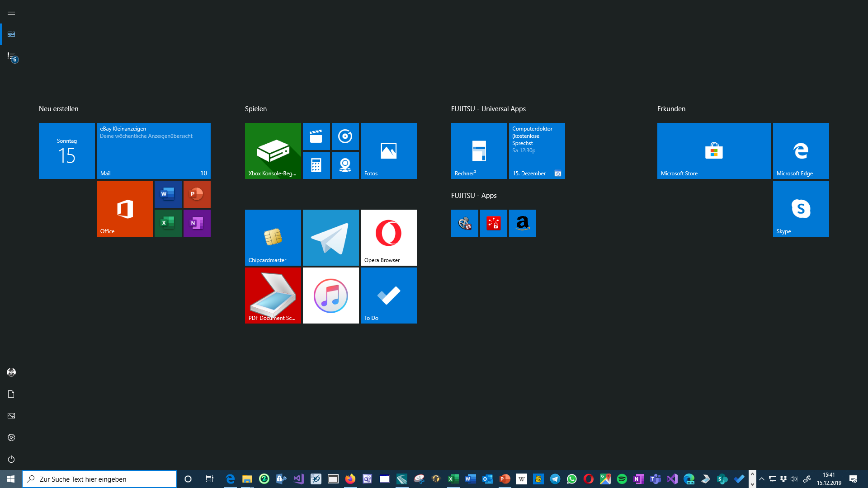
Task: Show hidden system tray icons
Action: click(x=762, y=479)
